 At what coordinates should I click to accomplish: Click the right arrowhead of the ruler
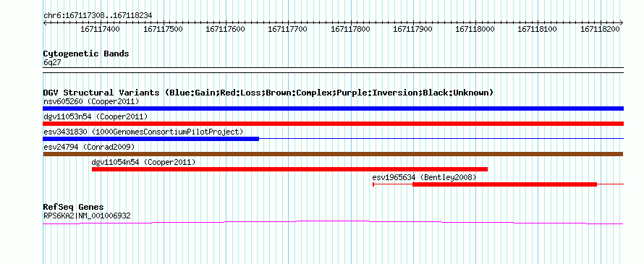pyautogui.click(x=622, y=22)
